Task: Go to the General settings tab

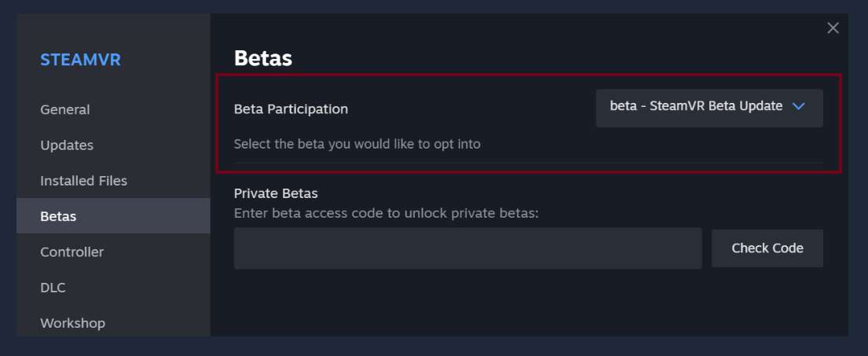Action: 65,110
